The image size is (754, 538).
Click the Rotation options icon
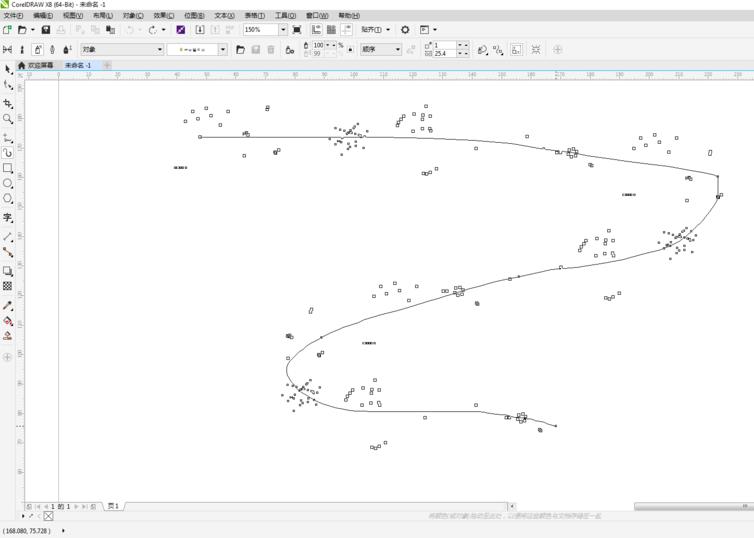(482, 50)
